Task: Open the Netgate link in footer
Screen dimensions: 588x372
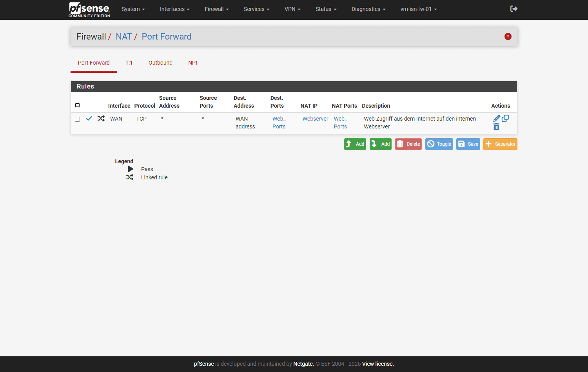Action: 303,364
